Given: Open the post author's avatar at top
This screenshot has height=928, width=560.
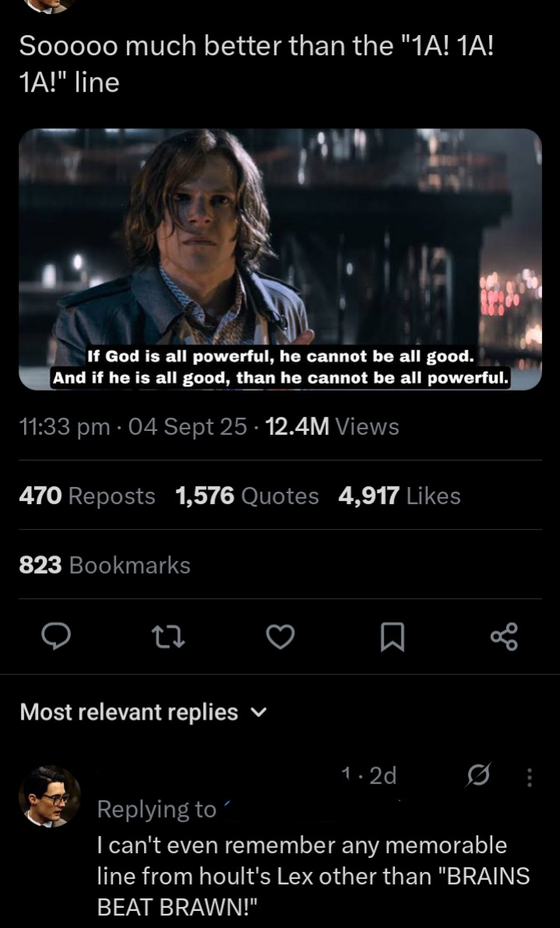Looking at the screenshot, I should pos(50,6).
